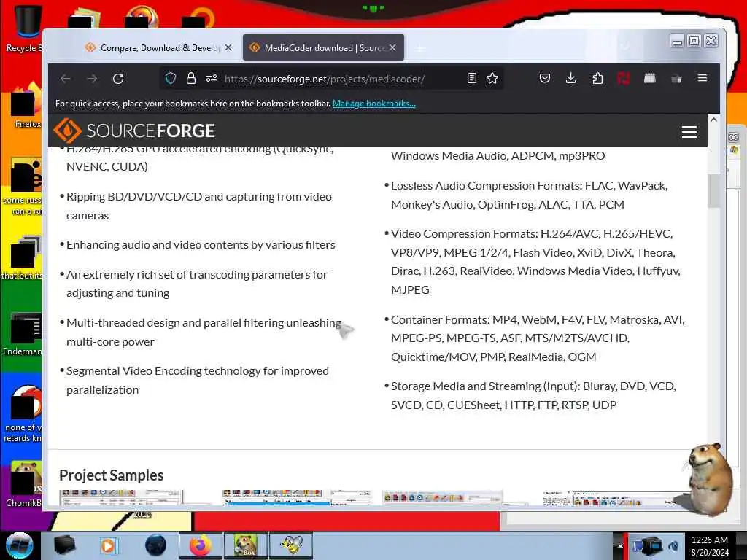Click the 'Video Compression Formats' bullet text
Screen dimensions: 747x560
click(x=535, y=262)
